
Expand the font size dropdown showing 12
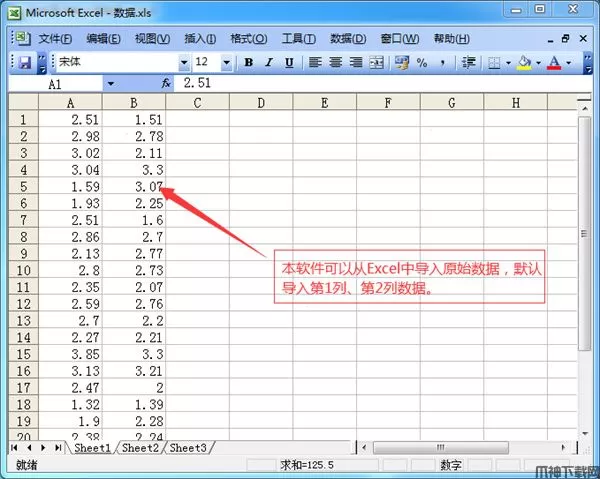click(x=226, y=62)
